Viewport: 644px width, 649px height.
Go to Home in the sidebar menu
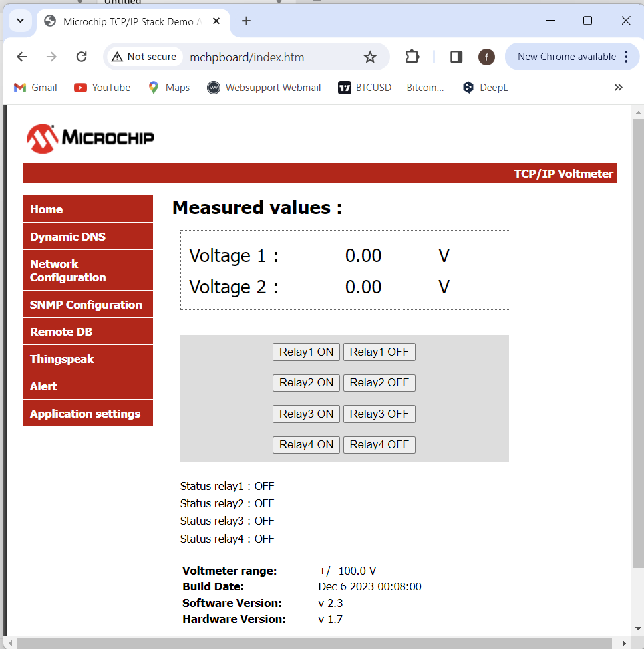88,209
